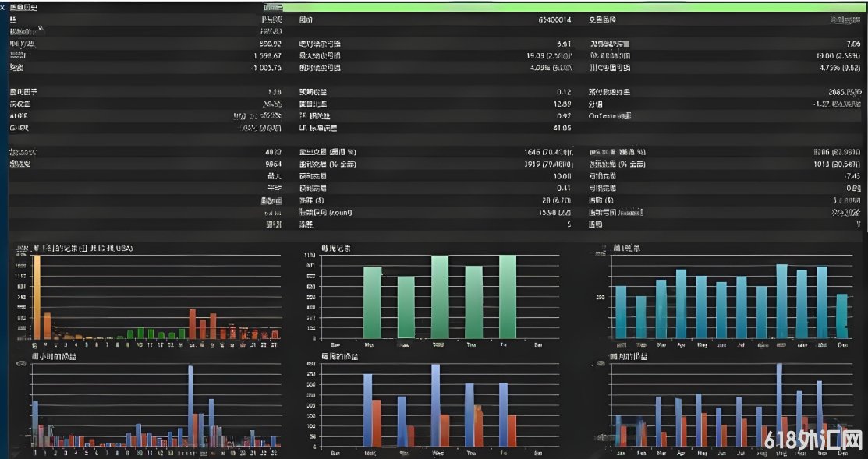Image resolution: width=868 pixels, height=459 pixels.
Task: Select the value -7.45
Action: pos(852,176)
